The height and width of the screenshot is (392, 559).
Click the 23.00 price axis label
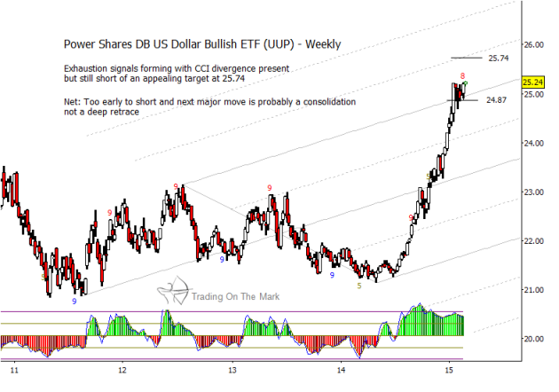point(533,192)
